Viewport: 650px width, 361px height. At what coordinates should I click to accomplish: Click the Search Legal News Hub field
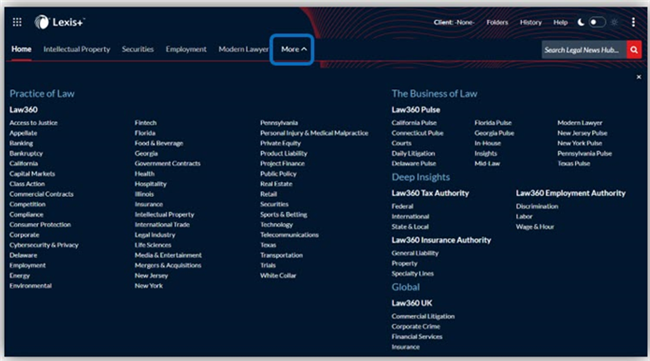point(584,50)
